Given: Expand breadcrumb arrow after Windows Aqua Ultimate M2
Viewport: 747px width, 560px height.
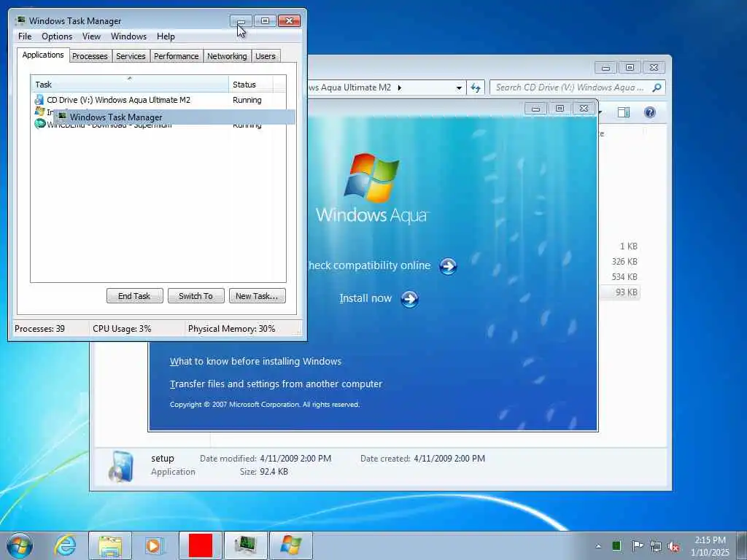Looking at the screenshot, I should point(399,87).
